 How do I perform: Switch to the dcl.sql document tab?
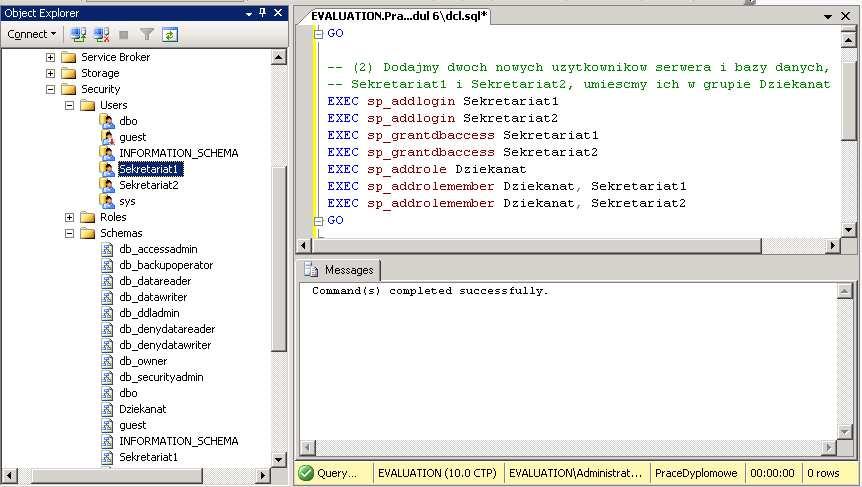[x=399, y=16]
